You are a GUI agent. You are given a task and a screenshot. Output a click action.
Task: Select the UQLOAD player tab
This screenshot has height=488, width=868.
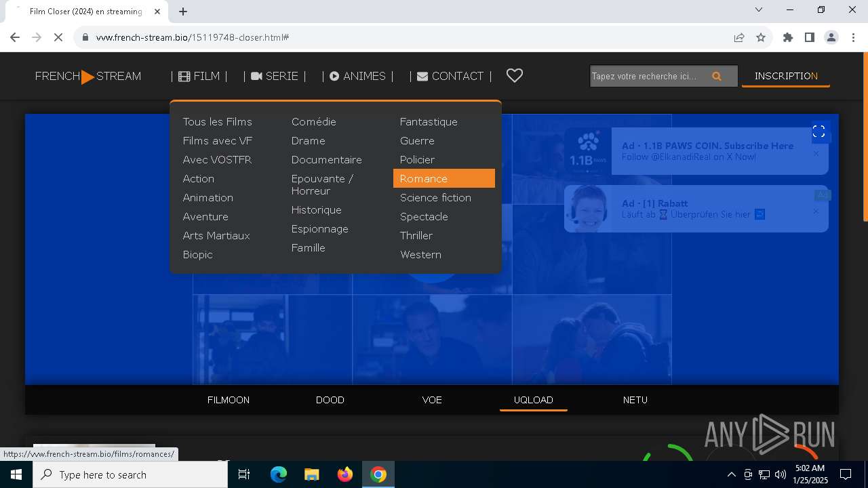[534, 400]
